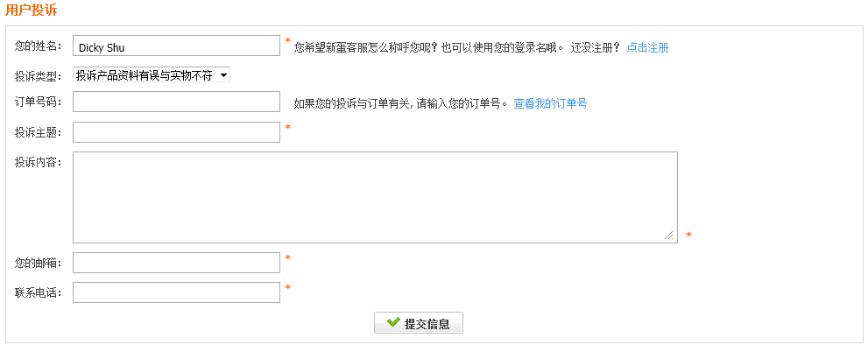Click the 用户投诉 page heading

point(31,10)
